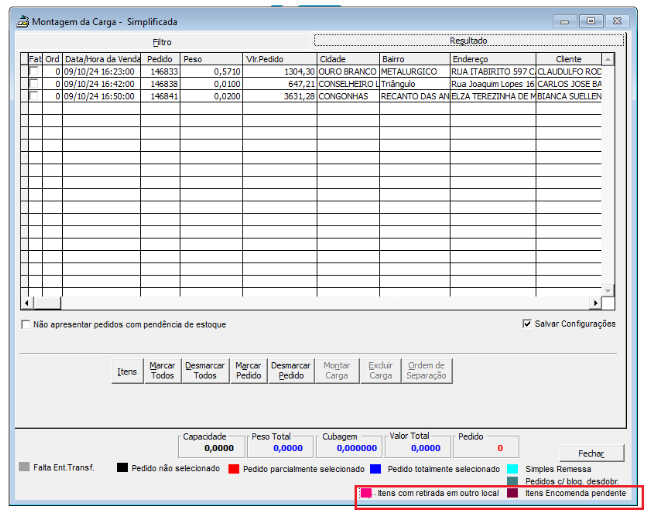Click the pink Itens com retirada swatch
Image resolution: width=652 pixels, height=514 pixels.
click(366, 493)
